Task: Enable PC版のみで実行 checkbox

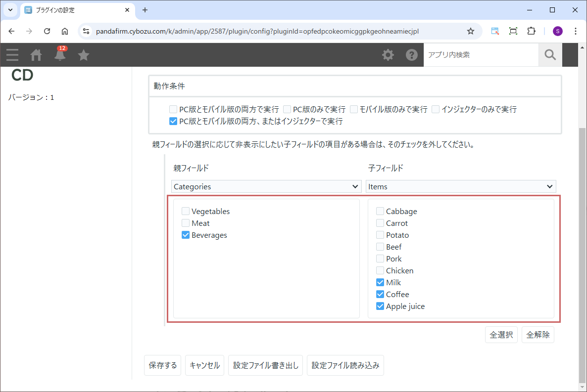Action: [287, 109]
